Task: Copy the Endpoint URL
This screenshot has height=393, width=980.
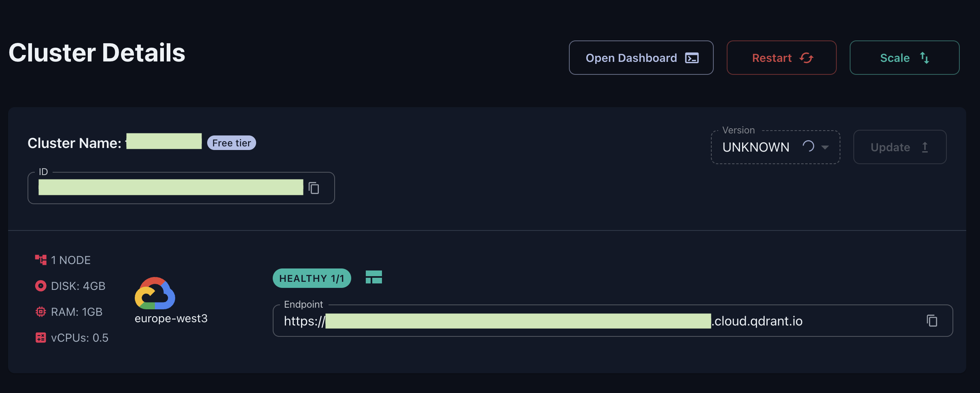Action: (x=932, y=321)
